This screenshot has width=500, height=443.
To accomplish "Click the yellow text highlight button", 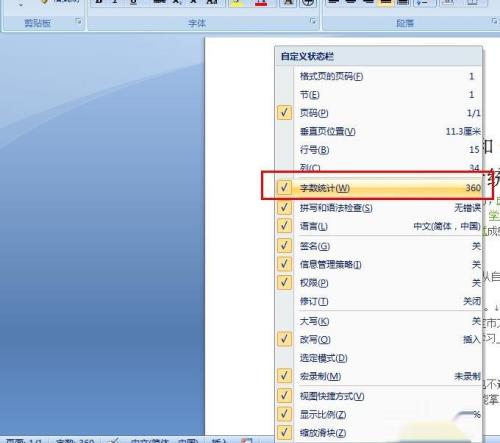I will pyautogui.click(x=237, y=3).
